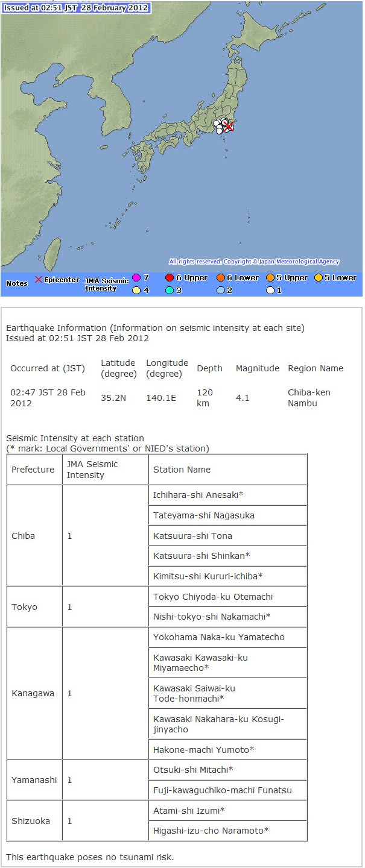365x868 pixels.
Task: Click the magenta intensity 7 legend circle
Action: click(x=136, y=278)
